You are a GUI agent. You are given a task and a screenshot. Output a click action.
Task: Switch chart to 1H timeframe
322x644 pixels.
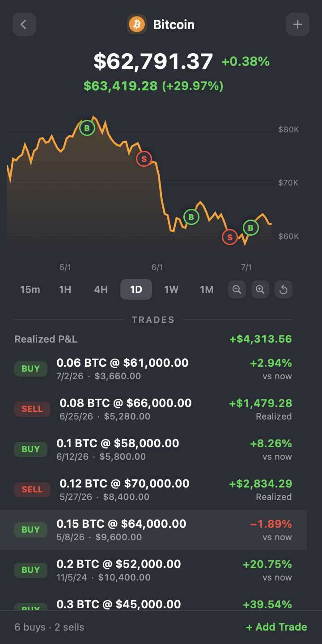point(65,289)
